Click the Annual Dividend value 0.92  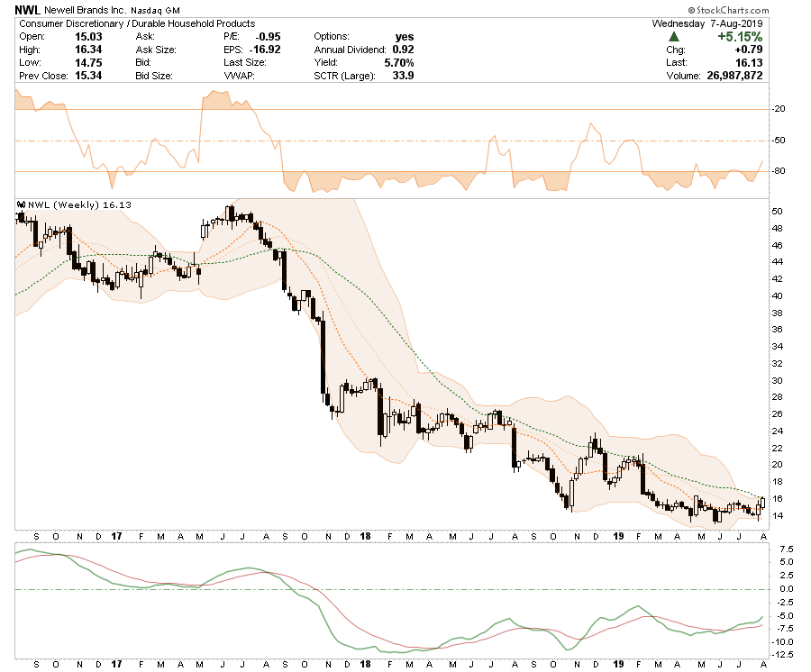(x=404, y=50)
